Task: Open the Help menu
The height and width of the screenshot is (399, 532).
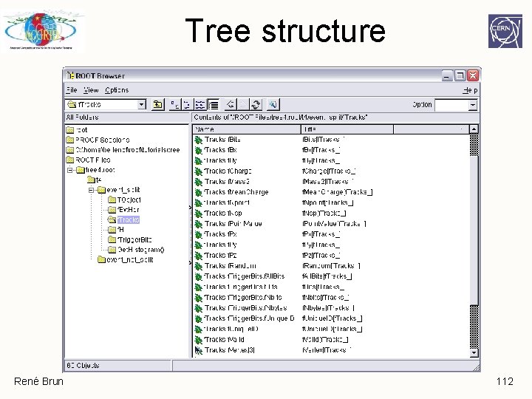Action: click(470, 90)
